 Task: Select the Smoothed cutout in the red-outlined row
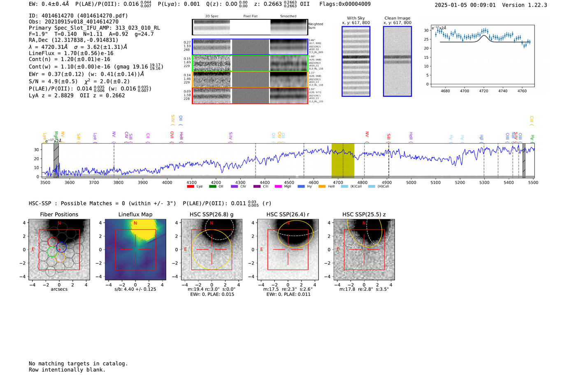[x=288, y=96]
